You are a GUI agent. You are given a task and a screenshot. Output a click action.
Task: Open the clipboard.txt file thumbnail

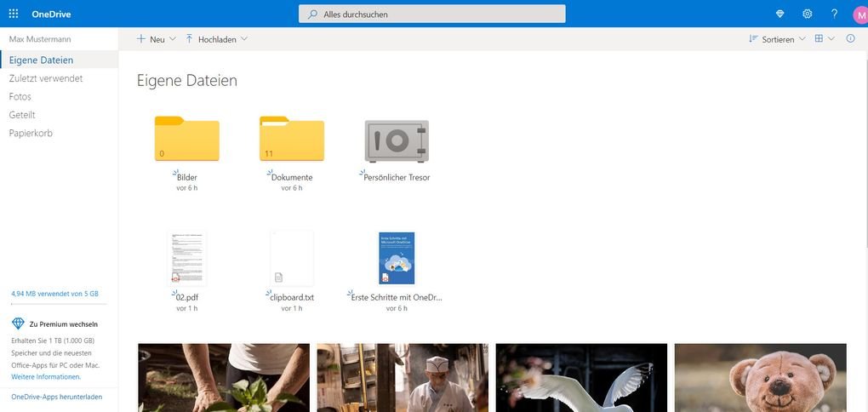(x=292, y=259)
